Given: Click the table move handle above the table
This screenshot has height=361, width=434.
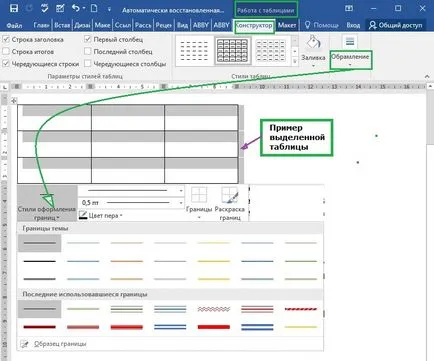Looking at the screenshot, I should 14,100.
